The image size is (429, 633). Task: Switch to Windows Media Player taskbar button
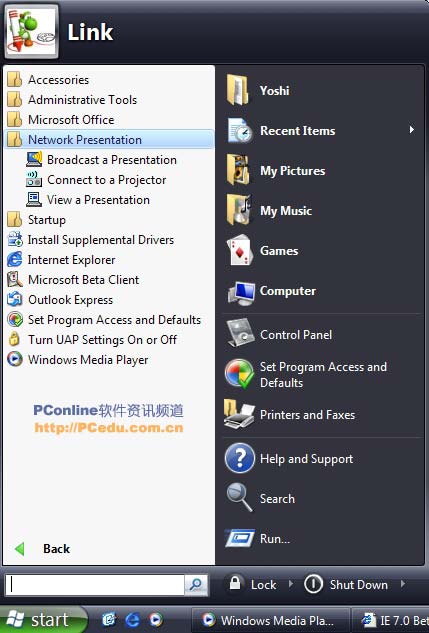coord(270,620)
